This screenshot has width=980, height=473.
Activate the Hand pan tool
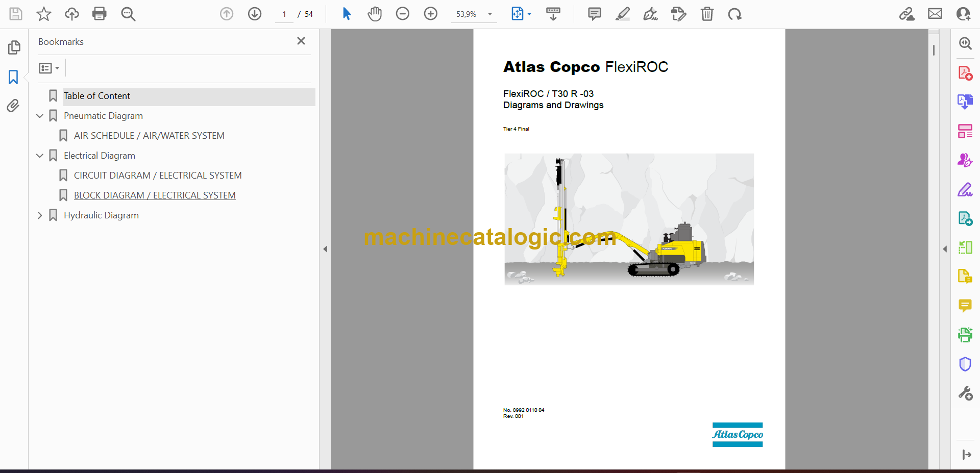(x=375, y=14)
